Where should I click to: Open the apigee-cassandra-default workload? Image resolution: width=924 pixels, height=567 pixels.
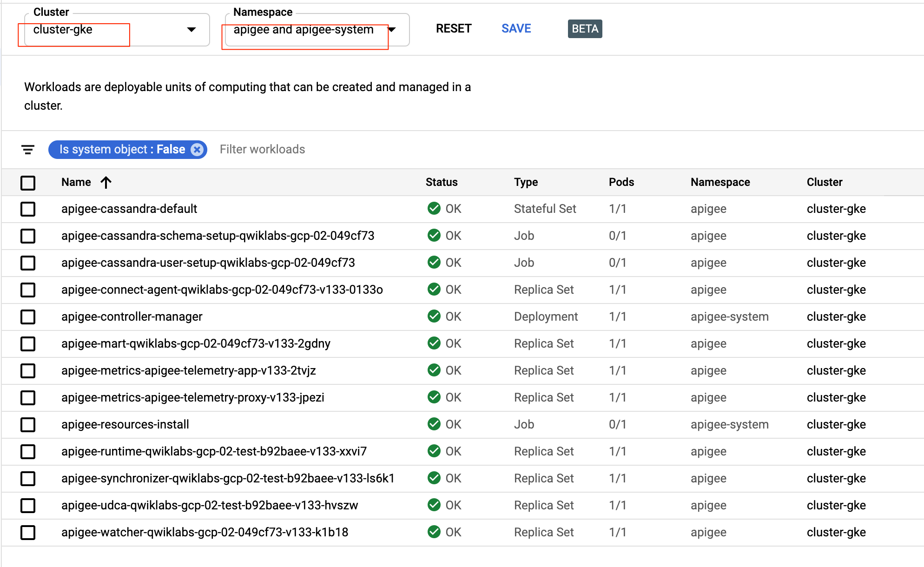129,209
